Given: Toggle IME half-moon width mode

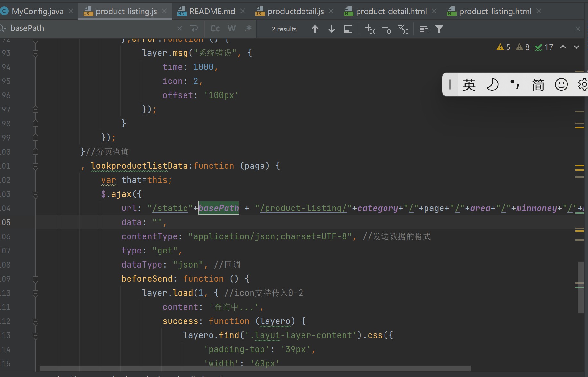Looking at the screenshot, I should pos(493,85).
